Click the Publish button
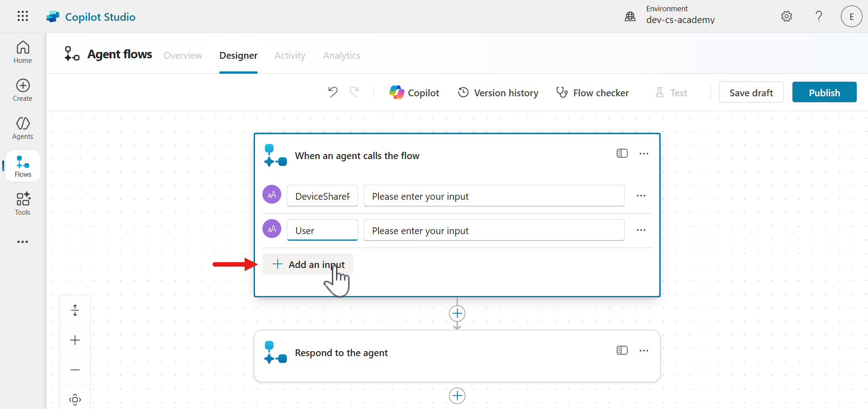Image resolution: width=868 pixels, height=409 pixels. click(824, 93)
